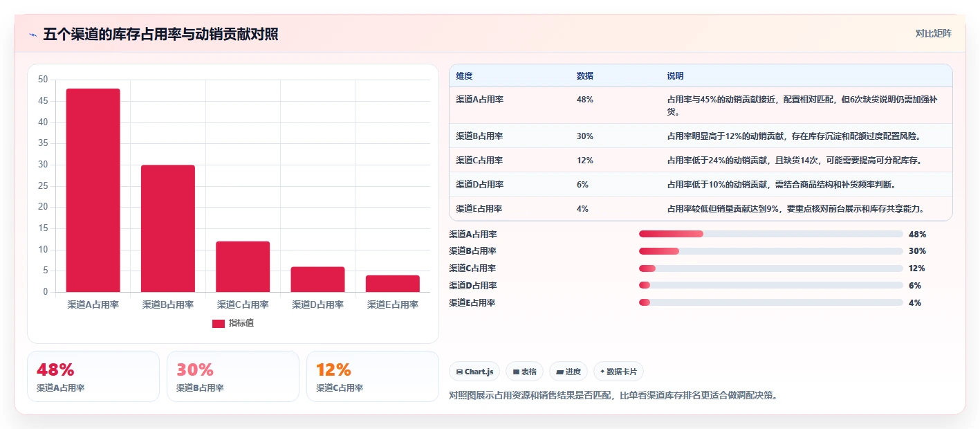Click the 指标值 legend label
Viewport: 980px width, 429px height.
coord(241,323)
